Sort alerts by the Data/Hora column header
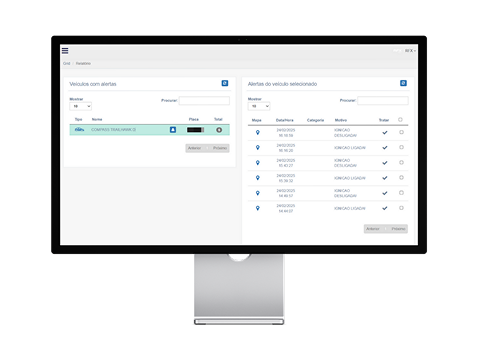The height and width of the screenshot is (360, 478). pyautogui.click(x=285, y=120)
